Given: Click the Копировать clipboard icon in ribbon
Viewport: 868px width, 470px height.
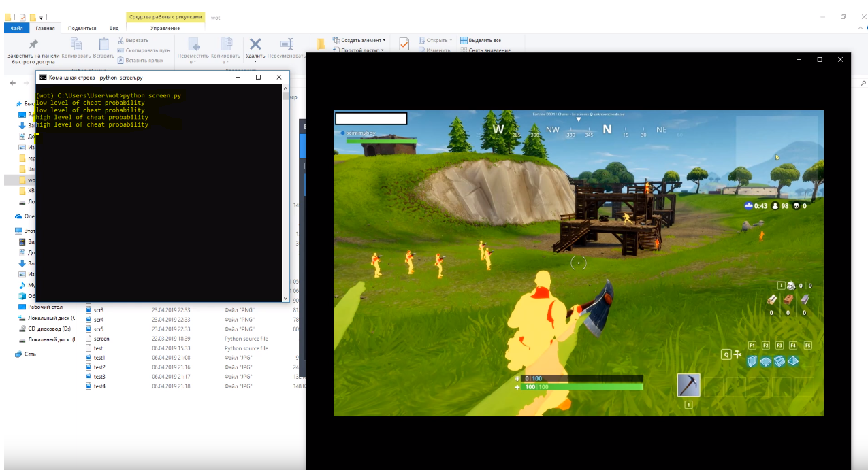Looking at the screenshot, I should (76, 44).
